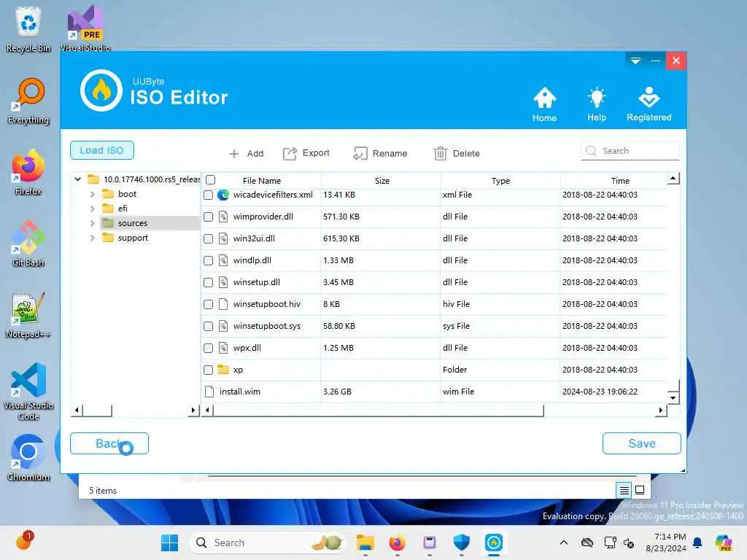Select the support folder tree item
Screen dimensions: 747x560
[x=133, y=238]
